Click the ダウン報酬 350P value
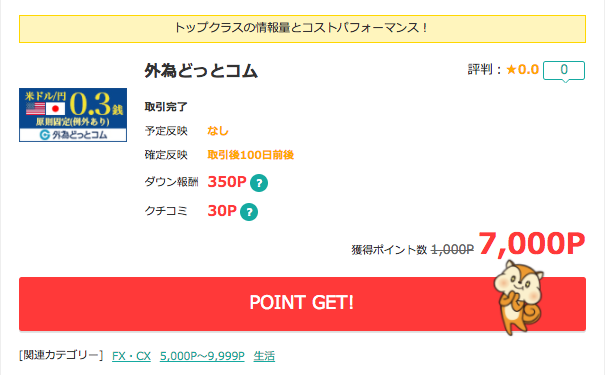 227,182
